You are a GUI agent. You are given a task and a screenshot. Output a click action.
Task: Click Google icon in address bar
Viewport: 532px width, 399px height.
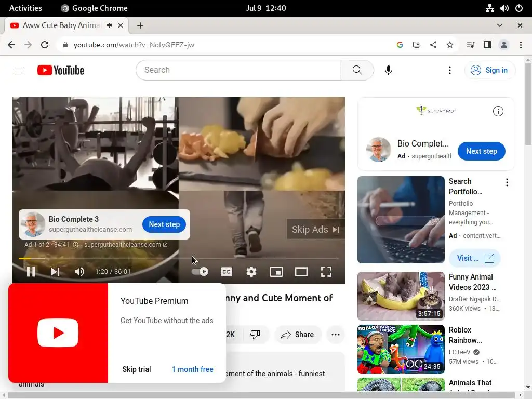pyautogui.click(x=400, y=45)
